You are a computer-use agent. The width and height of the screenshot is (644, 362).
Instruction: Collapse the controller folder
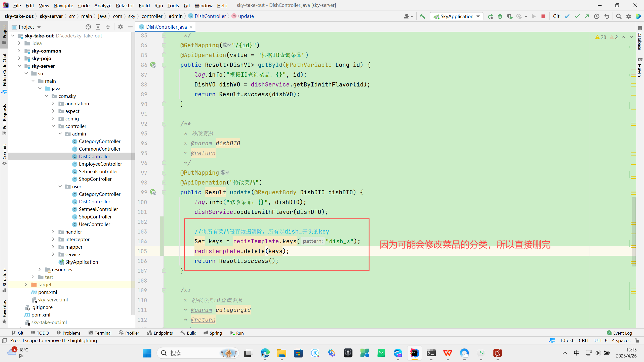point(53,126)
